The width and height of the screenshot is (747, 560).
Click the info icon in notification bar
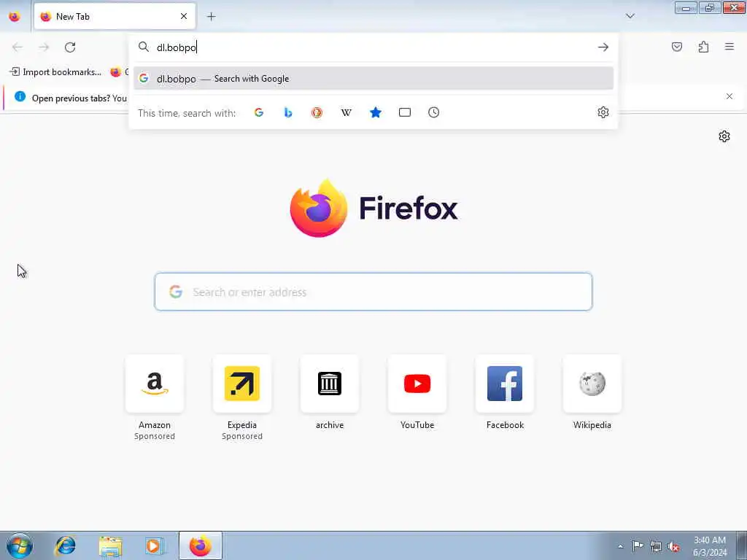20,97
